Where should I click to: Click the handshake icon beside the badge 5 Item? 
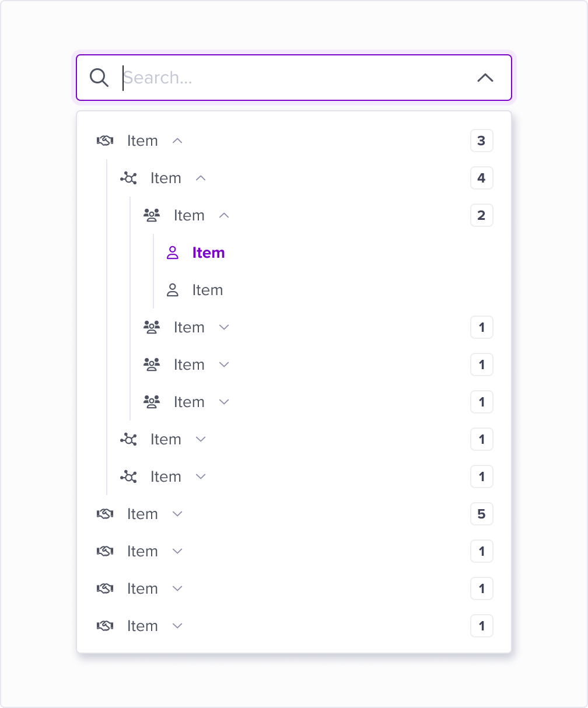105,514
